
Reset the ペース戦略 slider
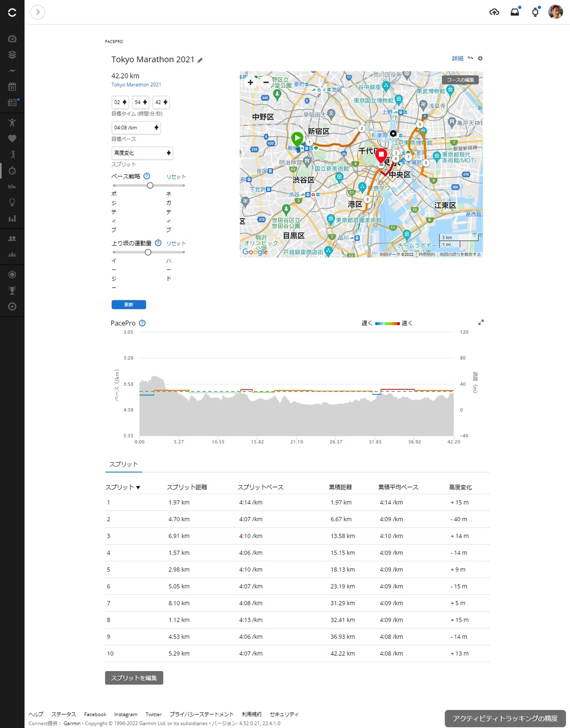coord(176,177)
